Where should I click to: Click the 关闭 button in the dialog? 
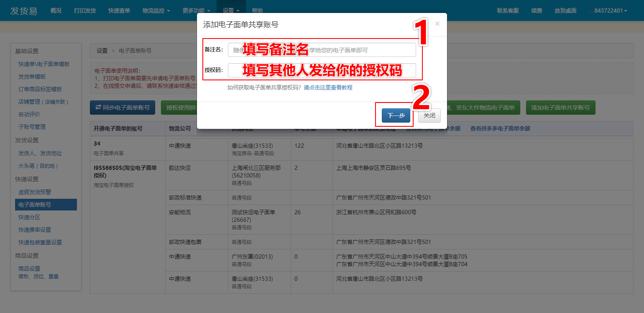(x=429, y=115)
